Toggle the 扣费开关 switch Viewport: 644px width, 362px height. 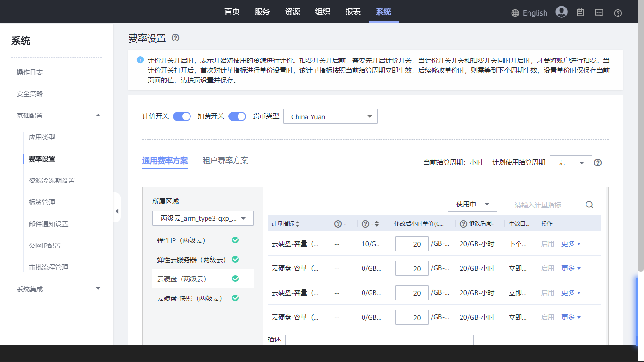coord(237,116)
